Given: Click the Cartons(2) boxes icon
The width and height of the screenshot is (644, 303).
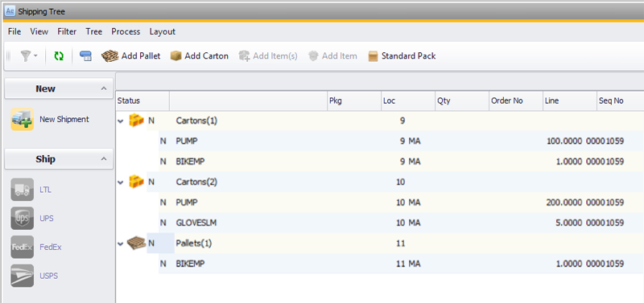Looking at the screenshot, I should [136, 182].
